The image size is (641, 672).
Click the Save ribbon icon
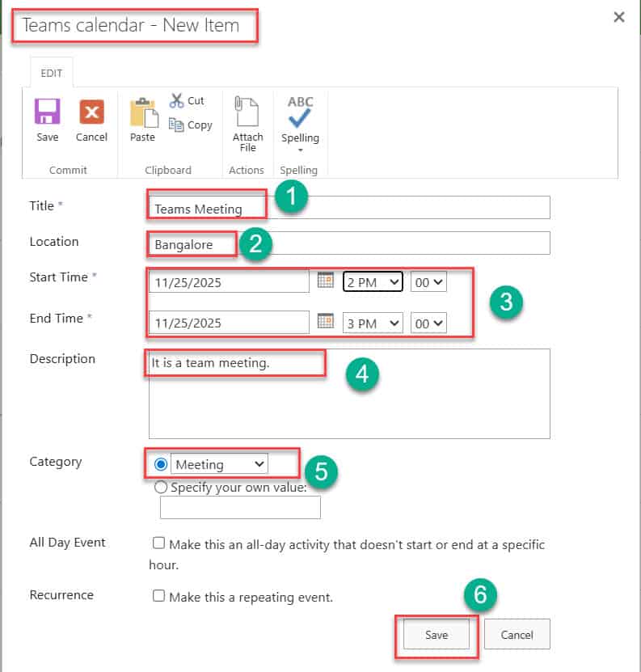pos(47,112)
